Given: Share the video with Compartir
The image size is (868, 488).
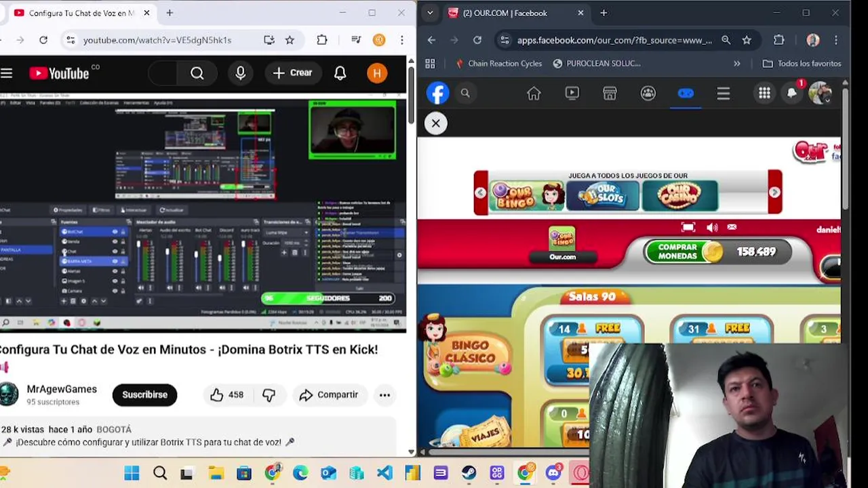Looking at the screenshot, I should pyautogui.click(x=329, y=394).
